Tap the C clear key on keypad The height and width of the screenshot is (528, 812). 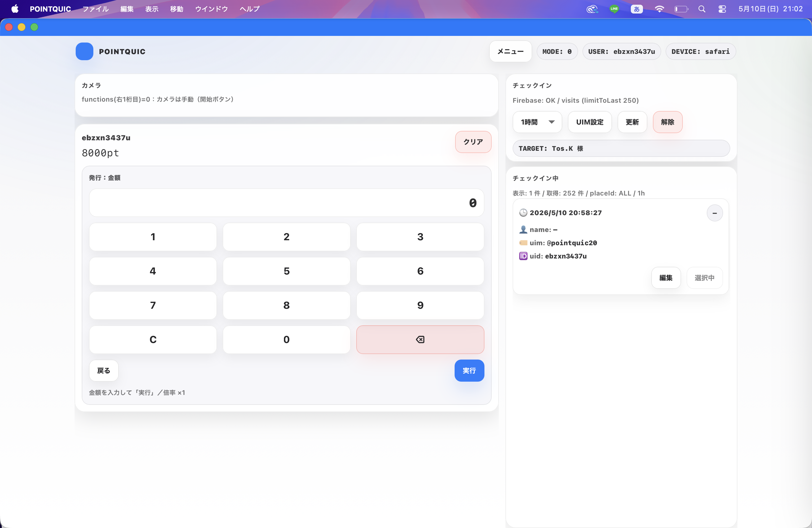coord(153,339)
